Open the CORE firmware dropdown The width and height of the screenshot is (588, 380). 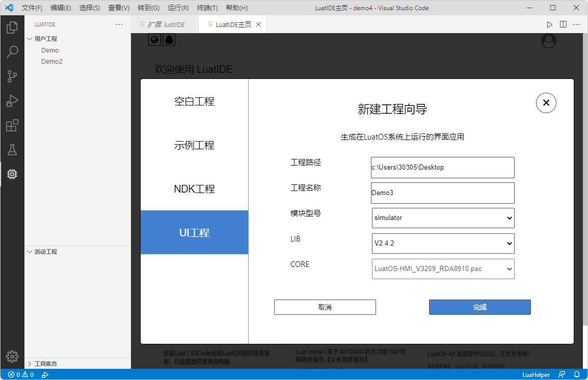[x=443, y=268]
